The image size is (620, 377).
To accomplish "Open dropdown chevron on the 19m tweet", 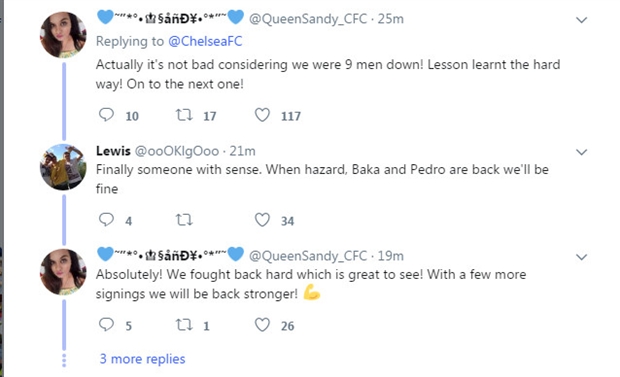I will [581, 257].
